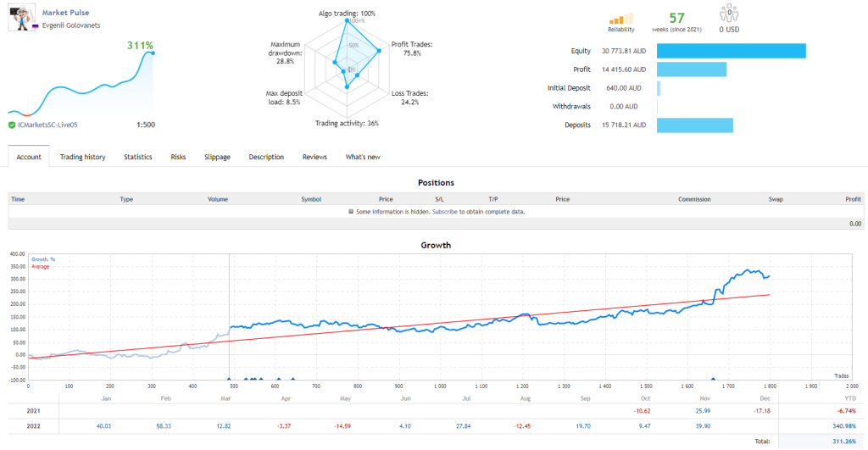
Task: Click the small growth sparkline chart
Action: click(x=81, y=84)
